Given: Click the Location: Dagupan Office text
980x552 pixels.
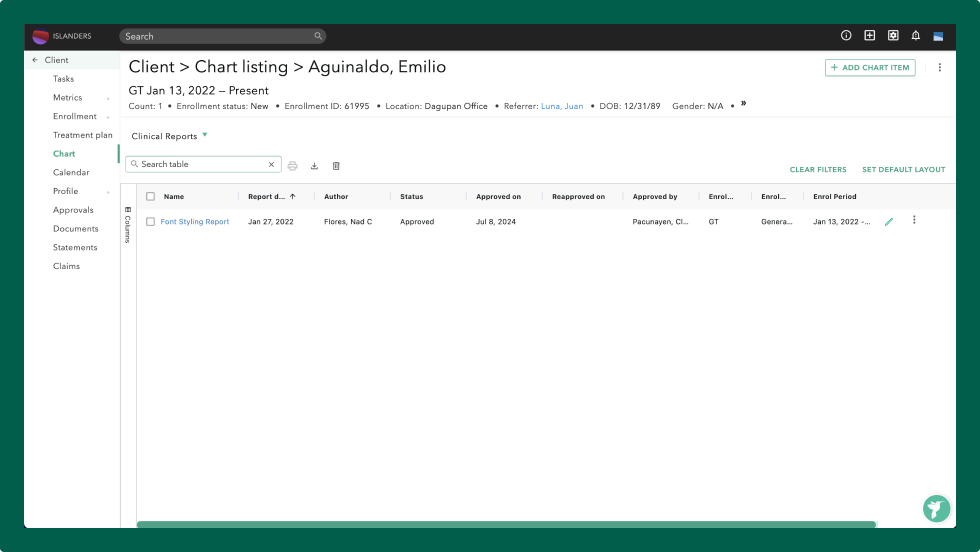Looking at the screenshot, I should 436,106.
